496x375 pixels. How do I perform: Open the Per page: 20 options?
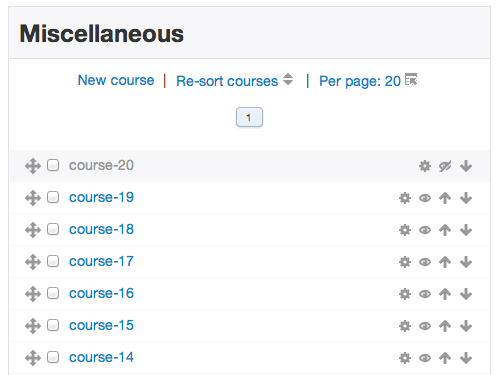[360, 81]
